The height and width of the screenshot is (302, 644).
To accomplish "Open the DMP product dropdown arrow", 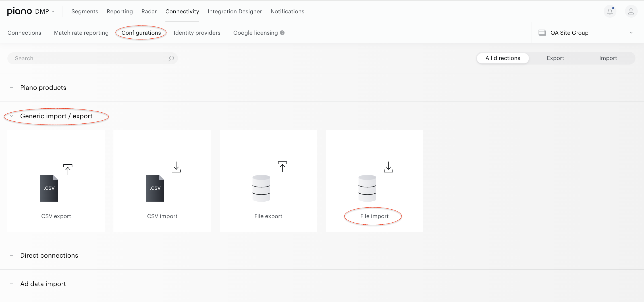I will coord(53,12).
